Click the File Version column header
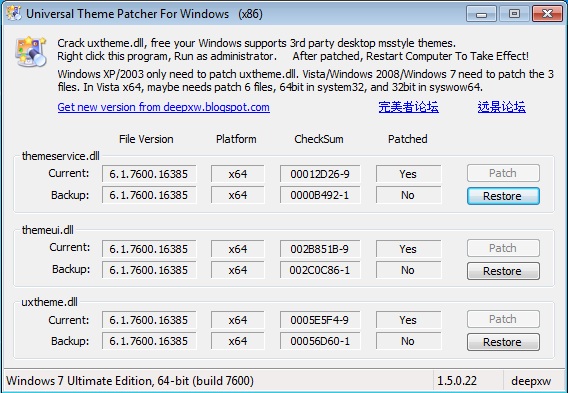 click(x=146, y=139)
